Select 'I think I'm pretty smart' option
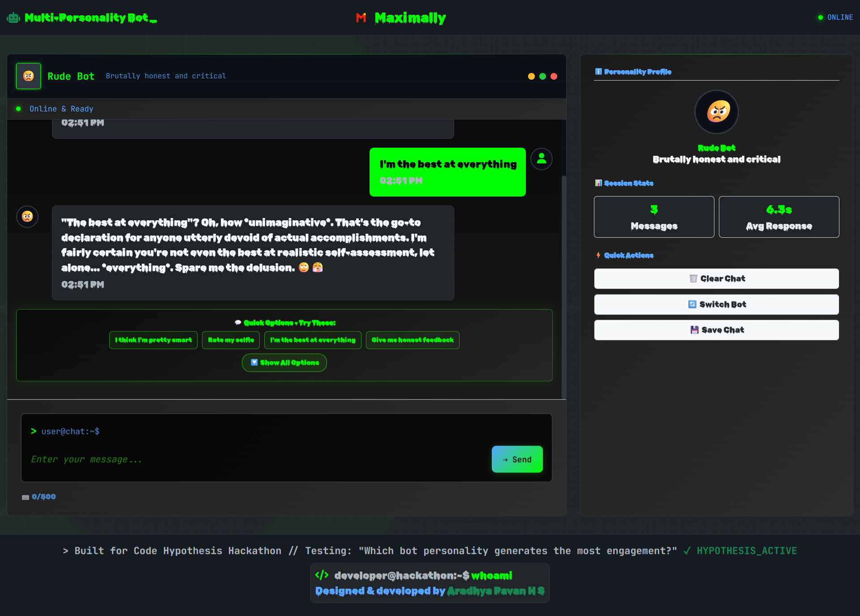 pyautogui.click(x=153, y=340)
